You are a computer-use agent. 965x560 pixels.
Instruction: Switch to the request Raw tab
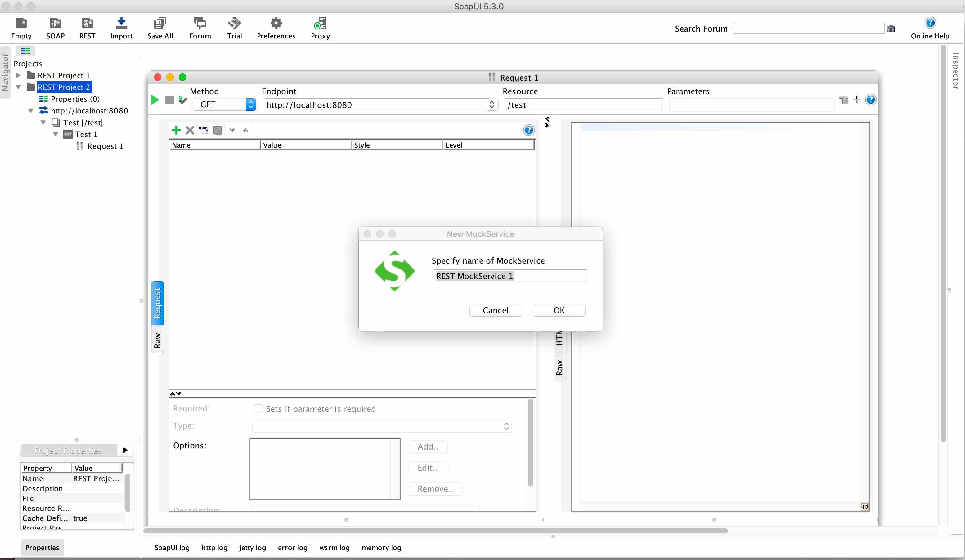pyautogui.click(x=157, y=340)
